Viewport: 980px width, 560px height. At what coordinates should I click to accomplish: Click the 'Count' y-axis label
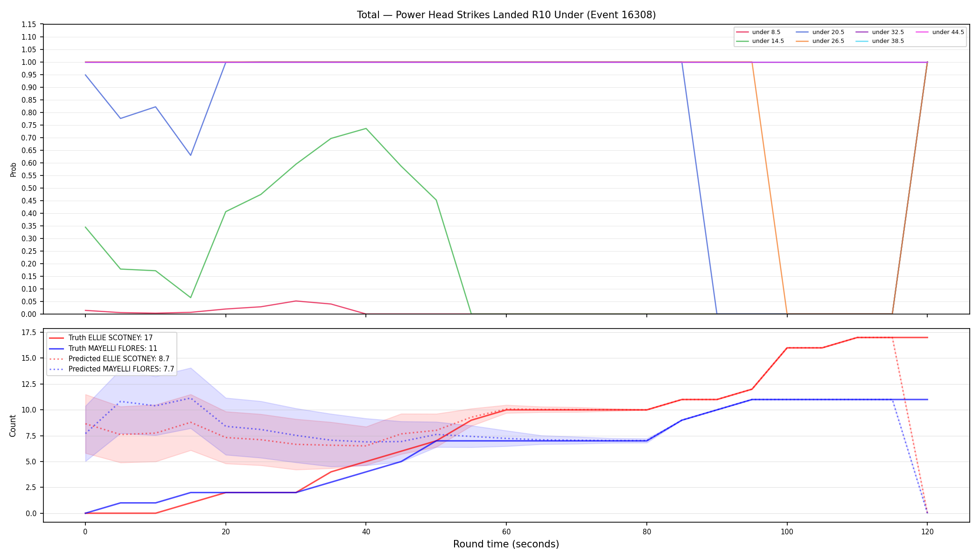coord(13,426)
